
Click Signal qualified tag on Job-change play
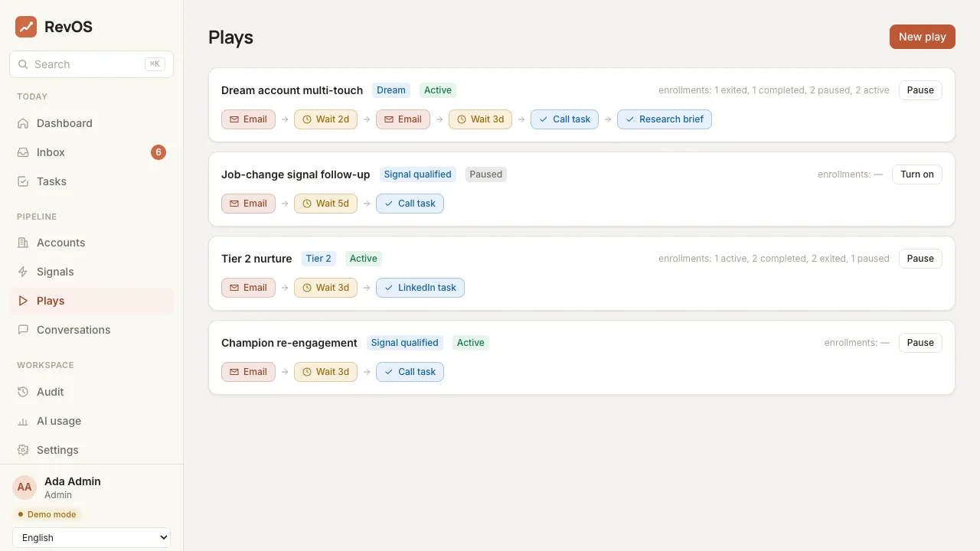(418, 174)
